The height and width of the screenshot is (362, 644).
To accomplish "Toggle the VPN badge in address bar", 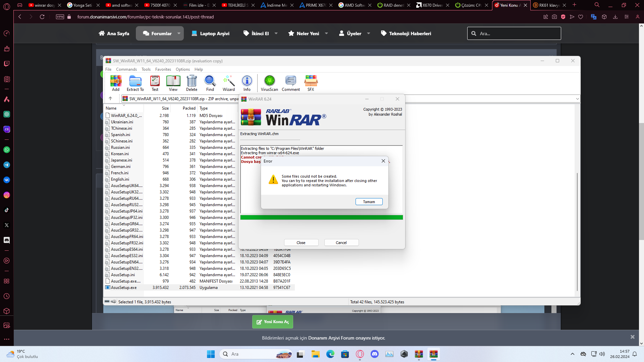I will coord(60,17).
